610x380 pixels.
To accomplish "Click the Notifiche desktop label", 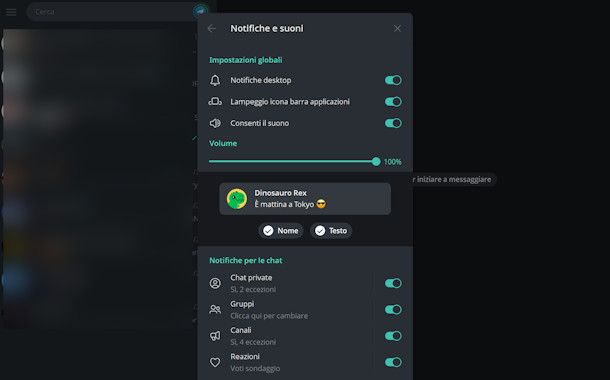I will (x=261, y=80).
